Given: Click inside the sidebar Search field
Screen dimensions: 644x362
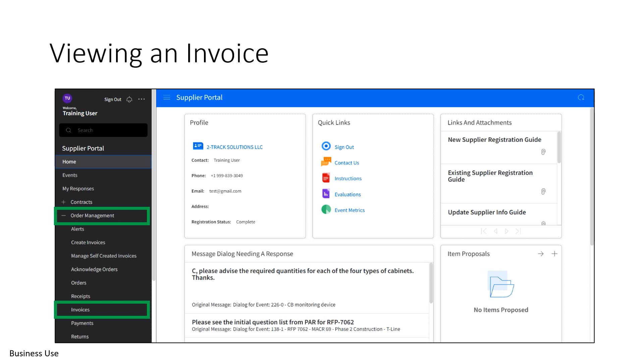Looking at the screenshot, I should pyautogui.click(x=103, y=130).
